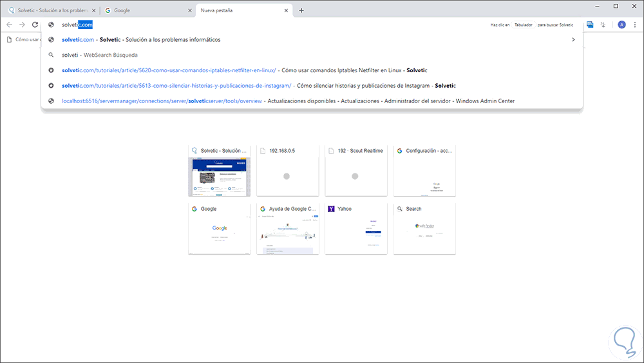Switch to the Google tab
Viewport: 644px width, 363px height.
click(x=148, y=11)
